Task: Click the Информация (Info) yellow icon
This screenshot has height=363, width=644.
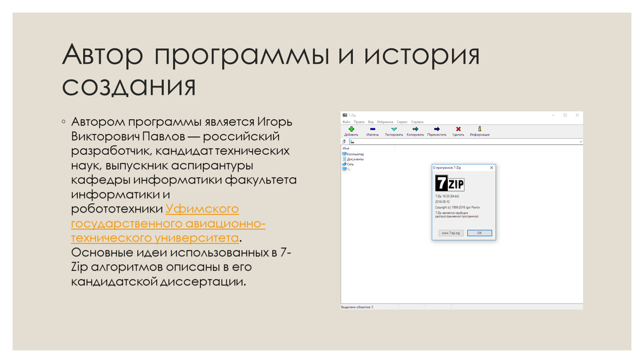Action: point(480,129)
